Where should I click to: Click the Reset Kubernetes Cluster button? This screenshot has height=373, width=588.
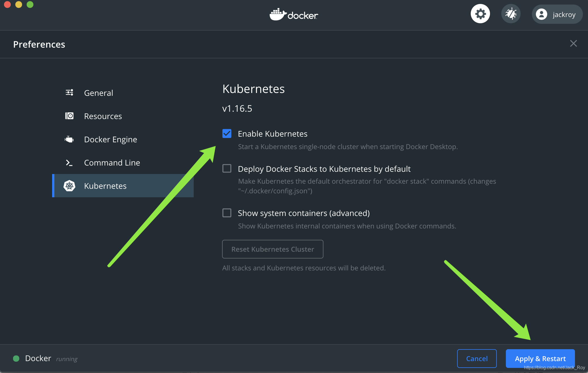click(272, 249)
